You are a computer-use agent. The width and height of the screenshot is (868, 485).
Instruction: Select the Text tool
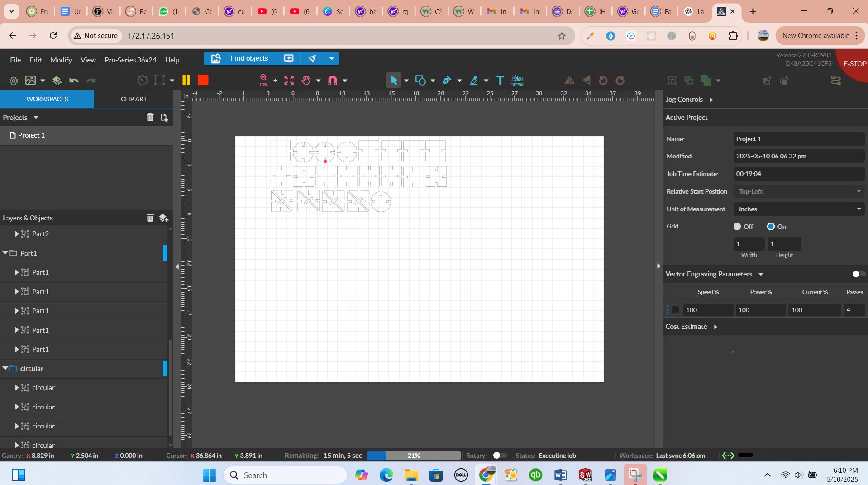[500, 81]
